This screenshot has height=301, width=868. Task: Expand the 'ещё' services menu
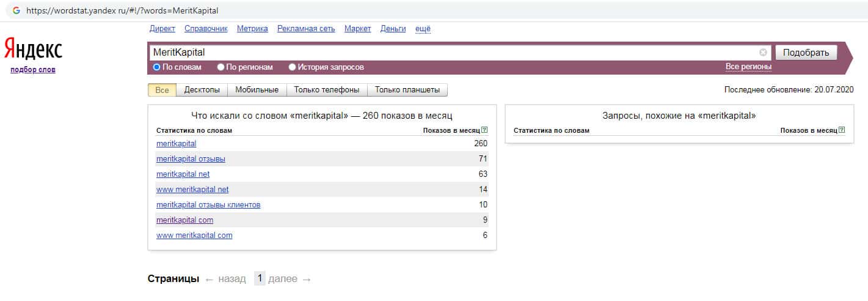coord(423,29)
